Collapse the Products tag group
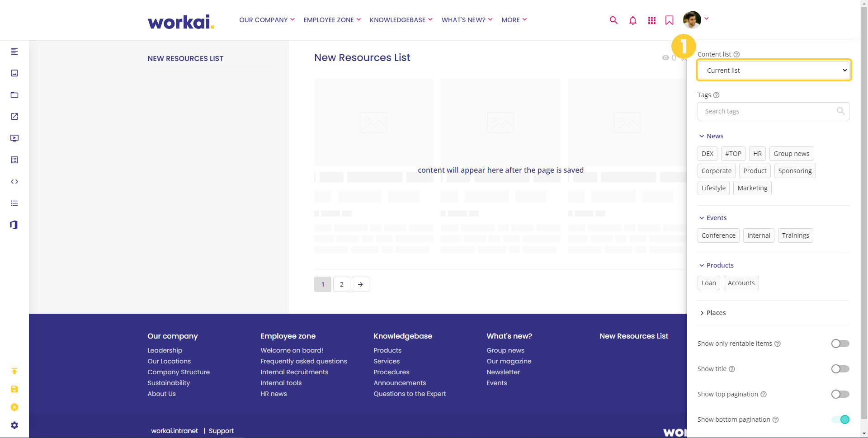Image resolution: width=868 pixels, height=438 pixels. [717, 265]
